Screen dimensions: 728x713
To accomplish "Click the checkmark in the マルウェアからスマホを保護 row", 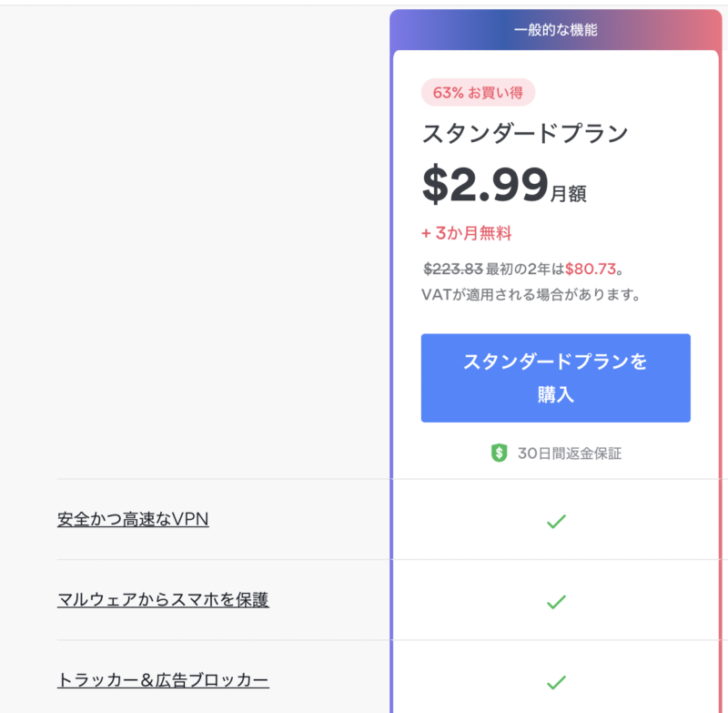I will (556, 602).
